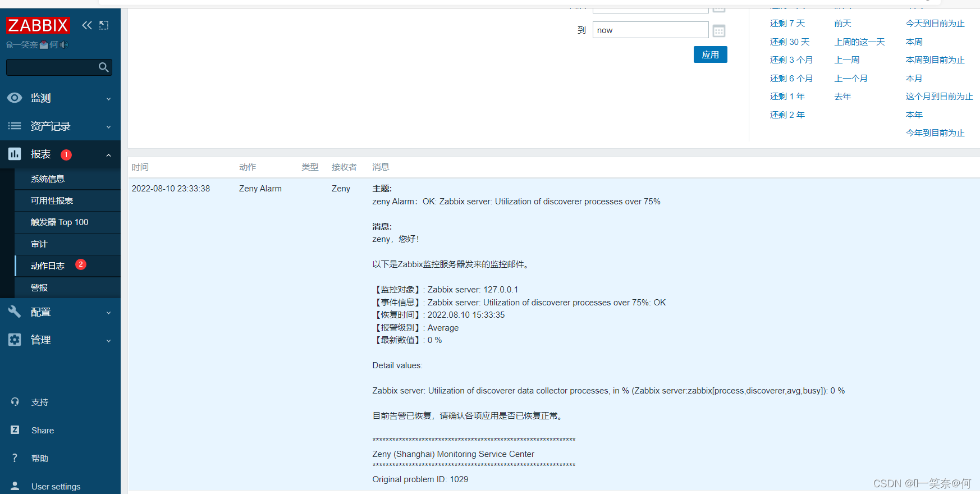This screenshot has width=980, height=494.
Task: Click the 应用 apply button
Action: (710, 54)
